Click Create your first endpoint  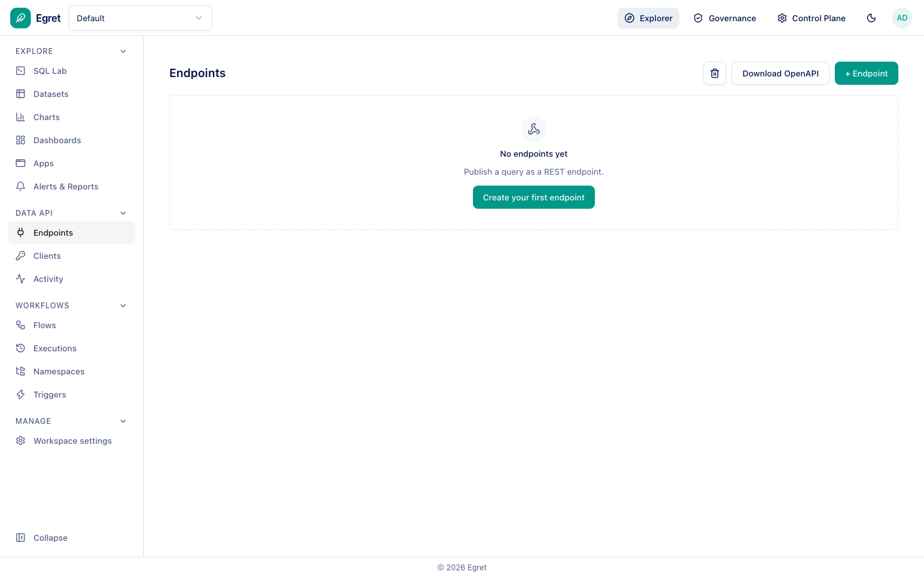point(534,197)
